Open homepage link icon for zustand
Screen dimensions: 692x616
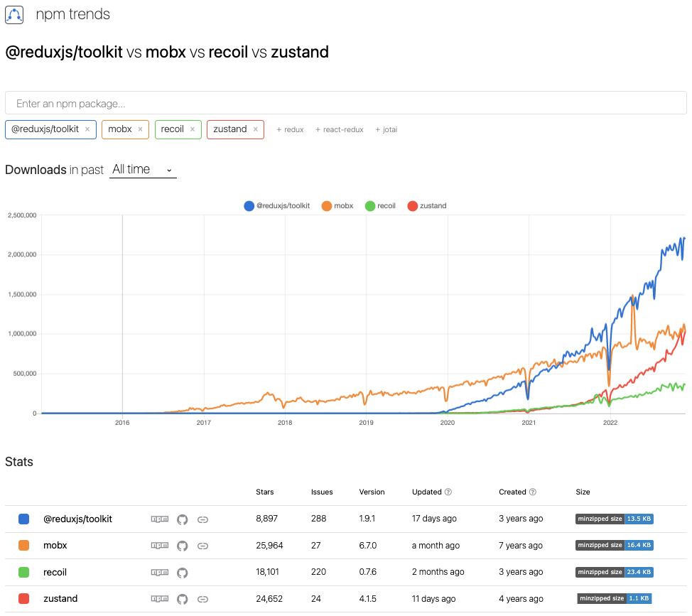[202, 599]
